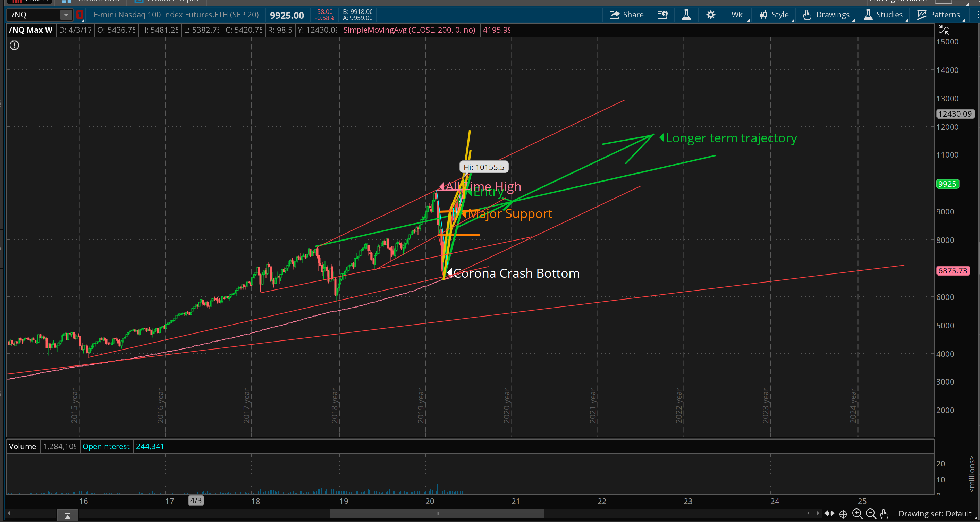980x522 pixels.
Task: Click the red symbol link indicator
Action: point(80,15)
